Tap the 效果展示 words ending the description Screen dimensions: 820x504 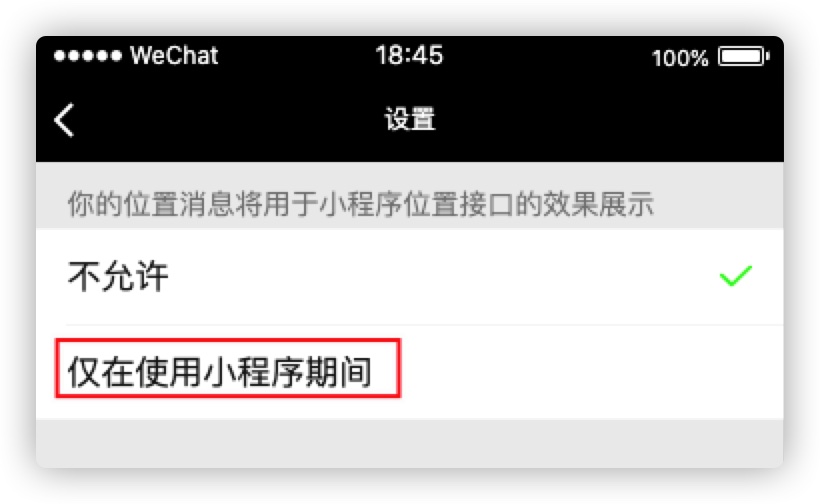click(x=599, y=203)
